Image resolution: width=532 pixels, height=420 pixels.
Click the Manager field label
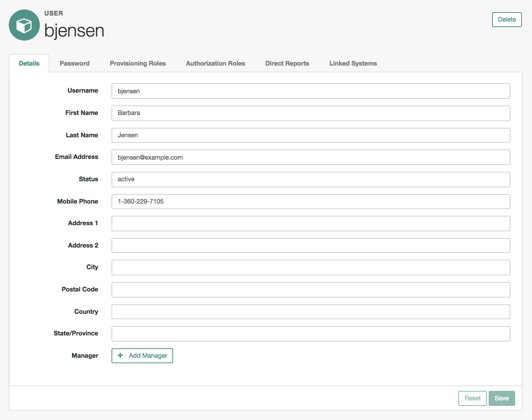point(85,355)
